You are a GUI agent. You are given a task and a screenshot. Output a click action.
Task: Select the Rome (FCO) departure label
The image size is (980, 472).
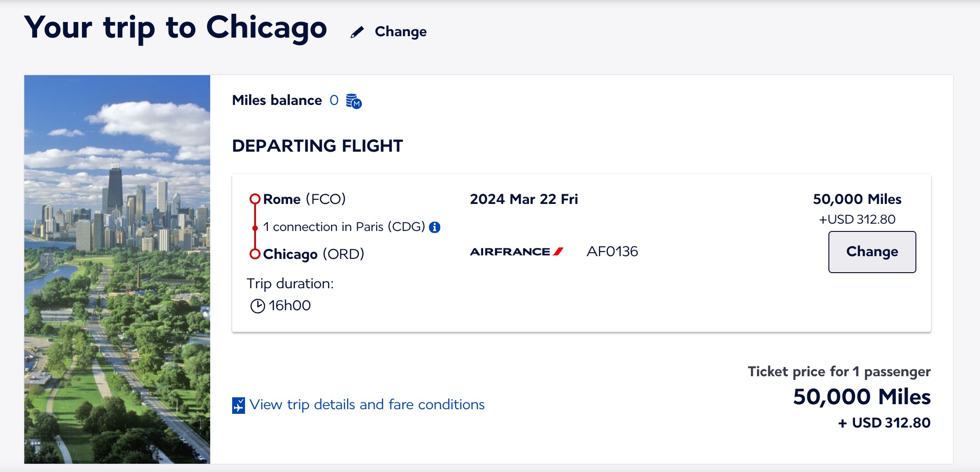[304, 199]
